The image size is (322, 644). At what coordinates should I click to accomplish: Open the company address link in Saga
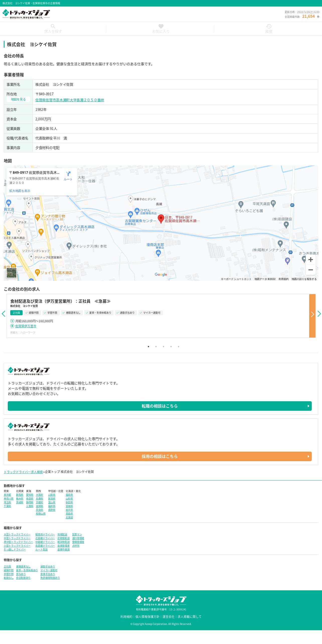(70, 100)
